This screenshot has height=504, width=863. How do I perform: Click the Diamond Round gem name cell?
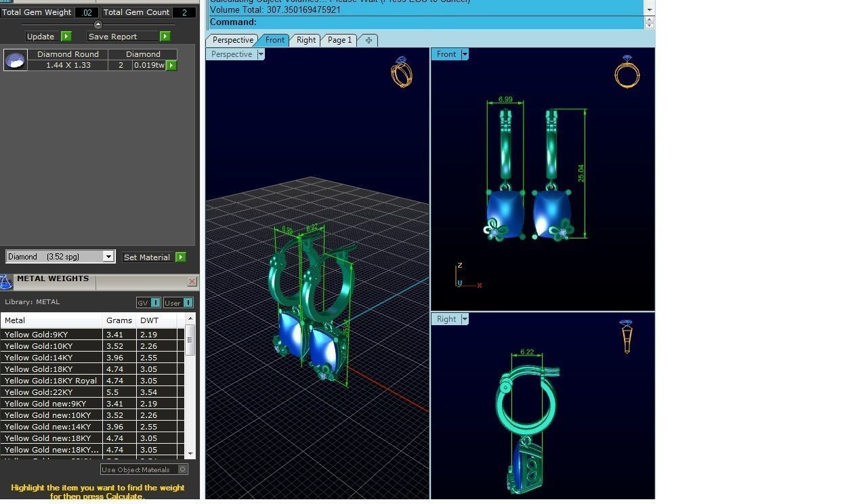(68, 54)
